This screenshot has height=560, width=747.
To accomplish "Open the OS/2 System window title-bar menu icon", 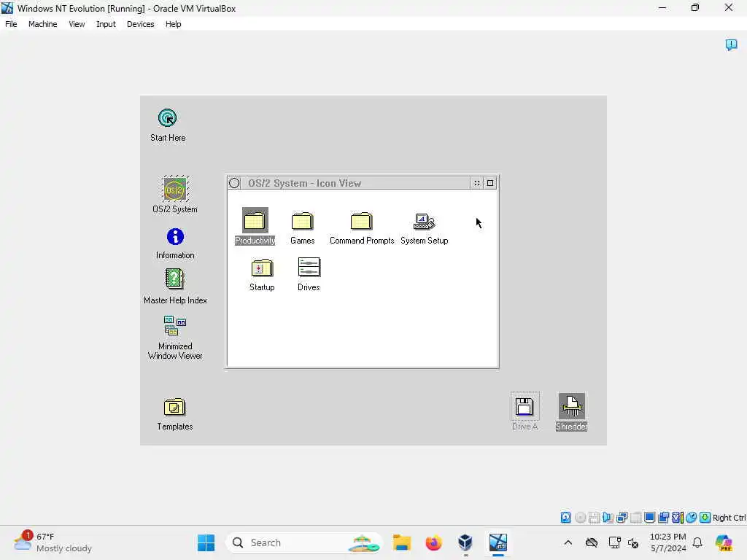I will point(234,183).
